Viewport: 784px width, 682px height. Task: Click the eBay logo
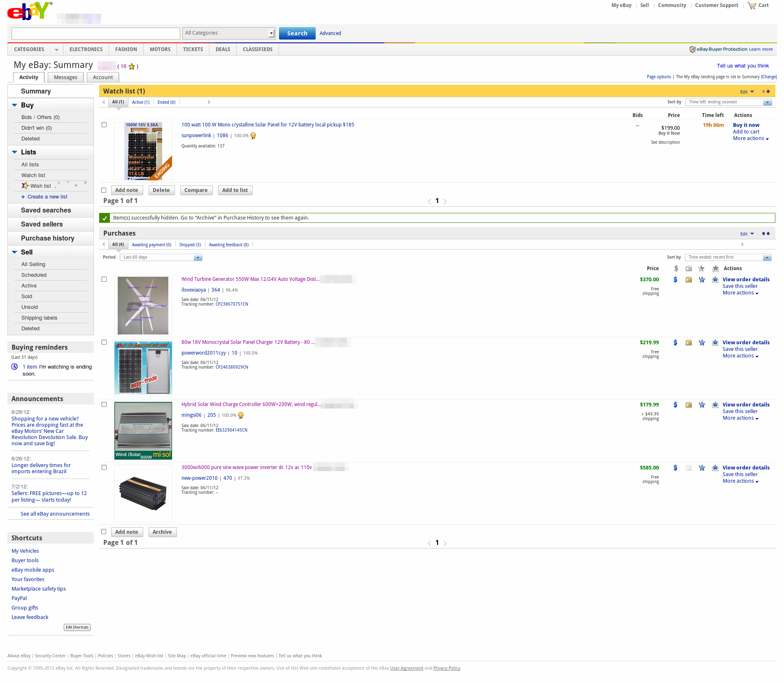pos(30,11)
